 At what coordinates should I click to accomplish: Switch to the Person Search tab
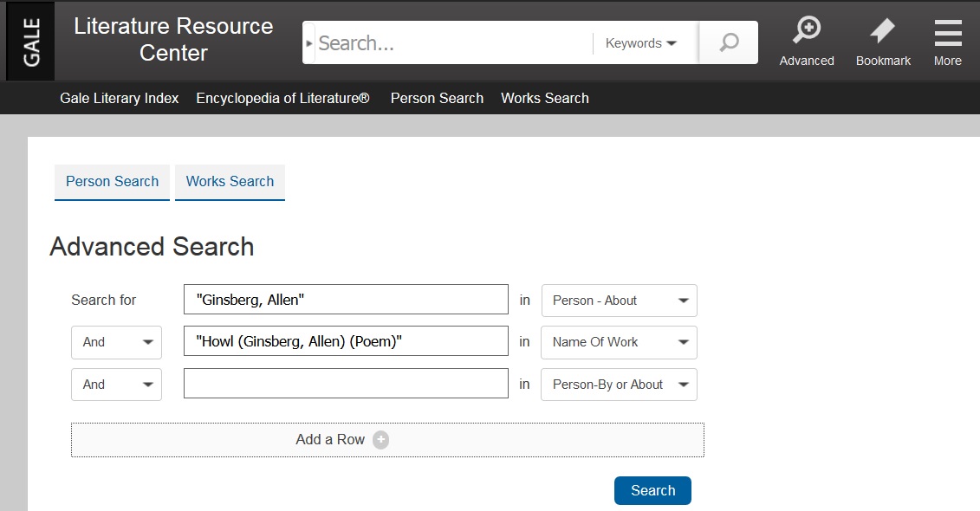[x=112, y=182]
